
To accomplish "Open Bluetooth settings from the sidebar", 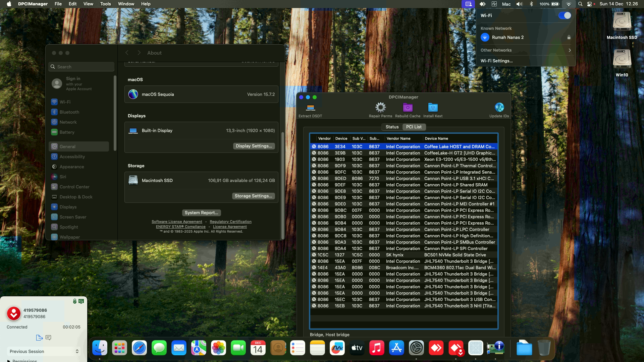I will coord(69,112).
